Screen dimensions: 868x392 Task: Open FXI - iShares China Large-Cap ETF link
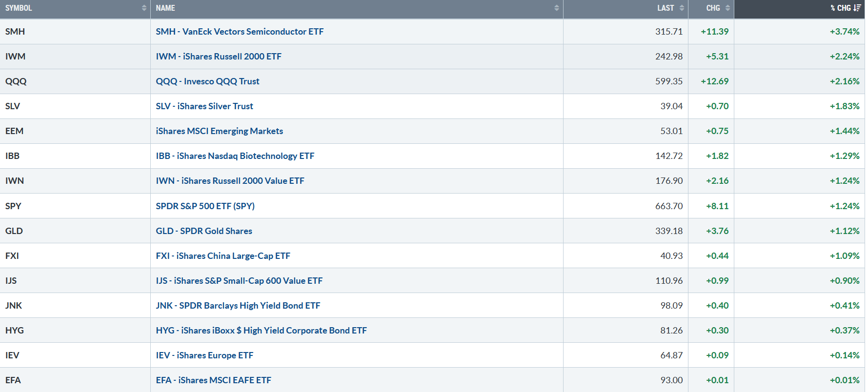point(223,256)
